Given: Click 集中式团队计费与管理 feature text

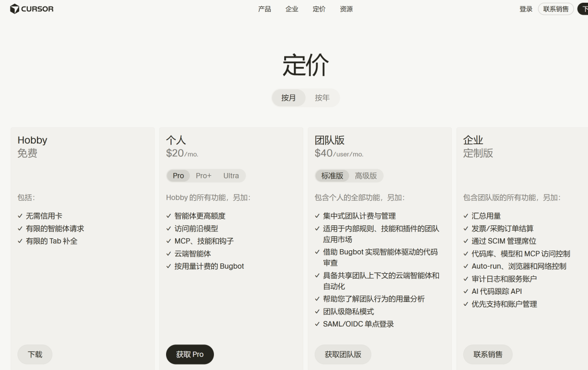Looking at the screenshot, I should click(x=359, y=216).
